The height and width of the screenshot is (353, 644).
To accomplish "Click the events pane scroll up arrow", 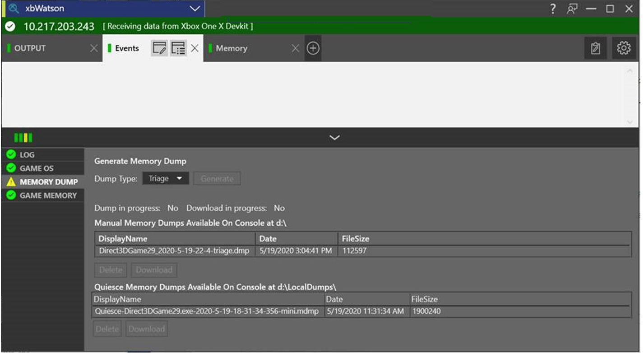I will click(630, 71).
